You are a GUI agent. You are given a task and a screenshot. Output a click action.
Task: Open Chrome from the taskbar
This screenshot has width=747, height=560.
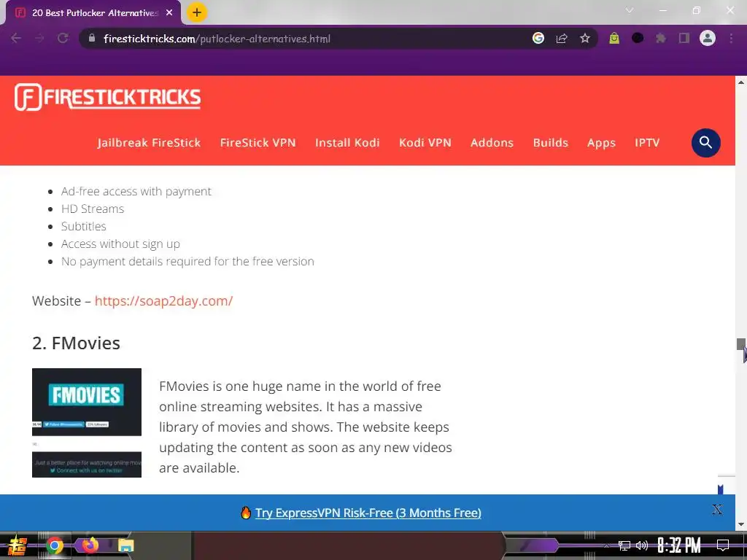[54, 545]
